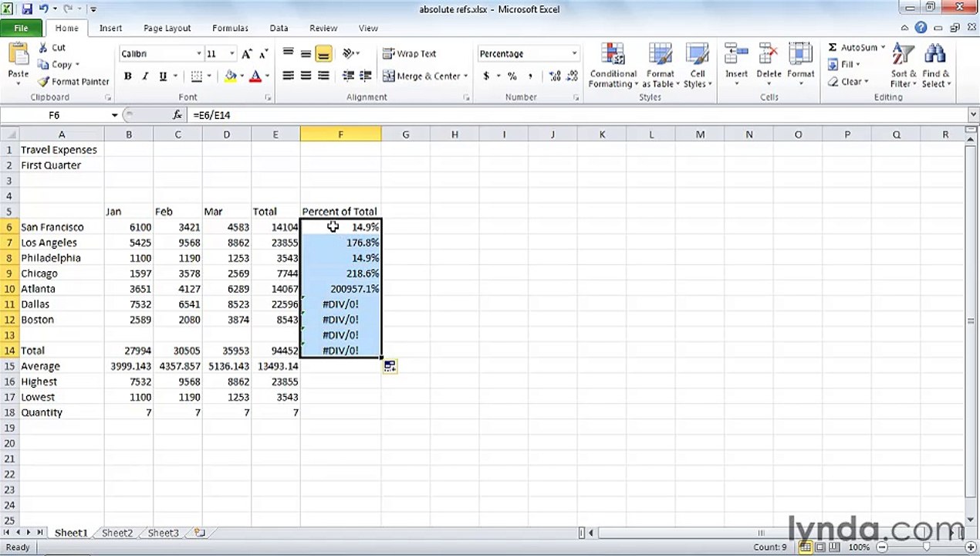Open Find & Select binoculars menu

(936, 66)
